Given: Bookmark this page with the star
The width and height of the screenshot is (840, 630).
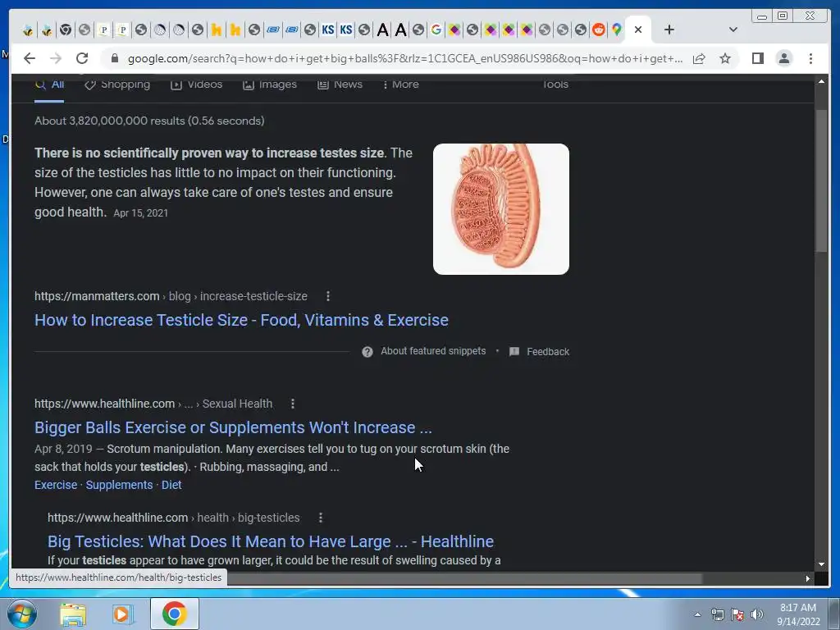Looking at the screenshot, I should (725, 58).
